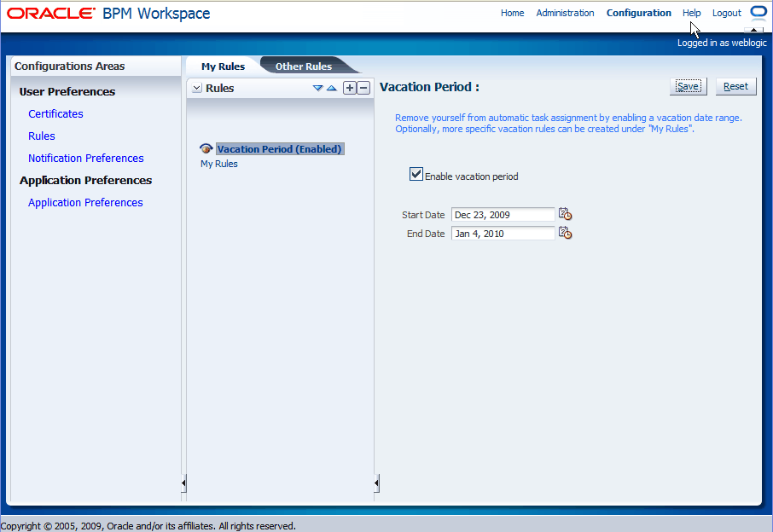
Task: Save the vacation period settings
Action: pos(689,87)
